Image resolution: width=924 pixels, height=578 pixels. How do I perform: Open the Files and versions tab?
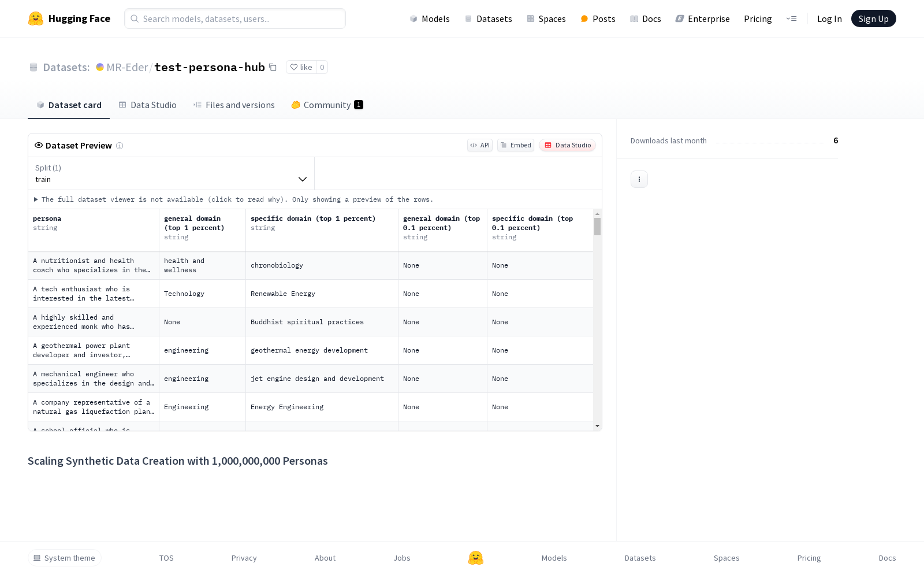(x=234, y=105)
